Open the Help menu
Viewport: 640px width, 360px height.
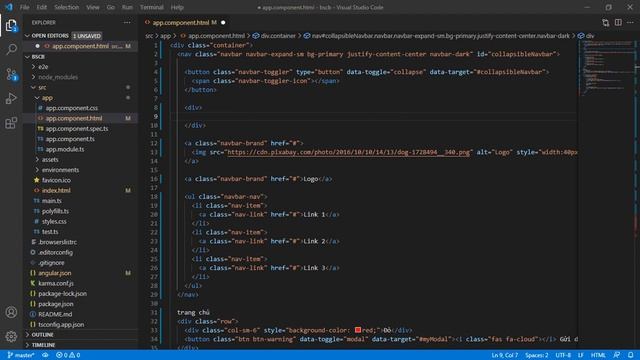[177, 7]
